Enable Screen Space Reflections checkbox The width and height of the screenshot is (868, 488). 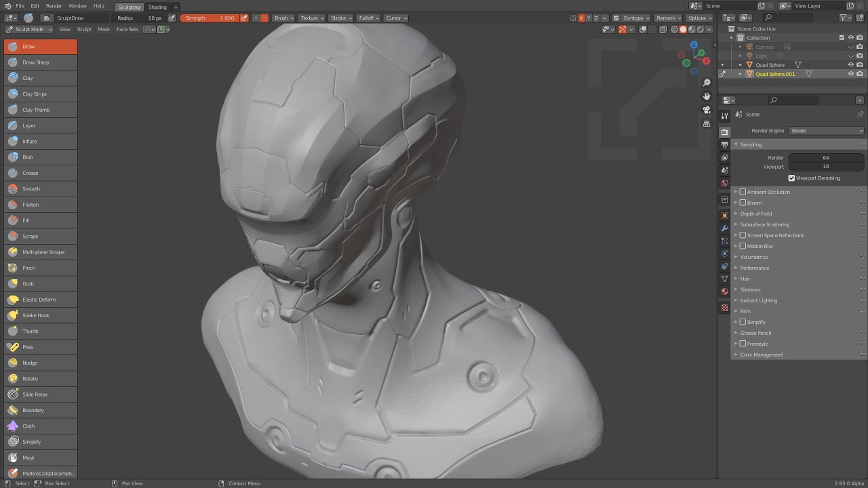pos(743,235)
